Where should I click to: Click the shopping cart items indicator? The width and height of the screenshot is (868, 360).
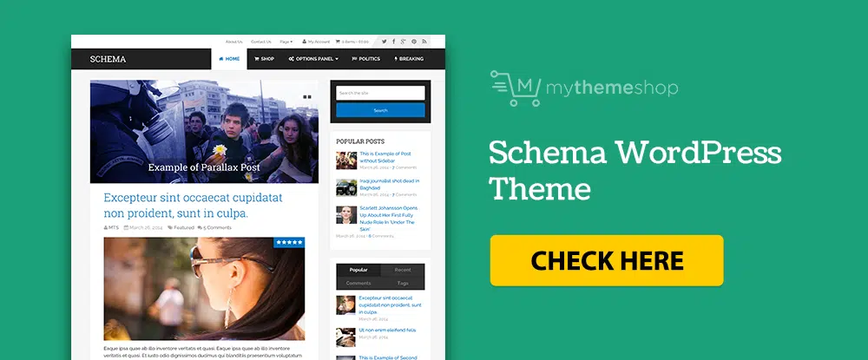[352, 42]
